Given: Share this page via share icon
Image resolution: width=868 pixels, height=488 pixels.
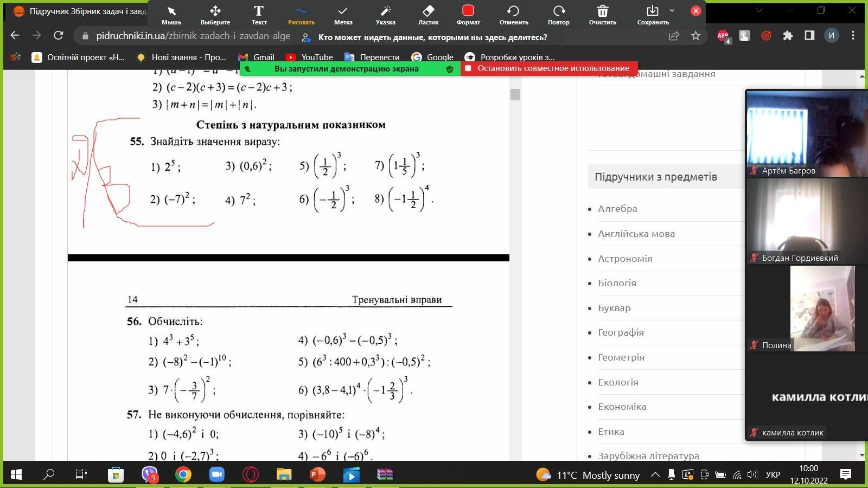Looking at the screenshot, I should 674,36.
